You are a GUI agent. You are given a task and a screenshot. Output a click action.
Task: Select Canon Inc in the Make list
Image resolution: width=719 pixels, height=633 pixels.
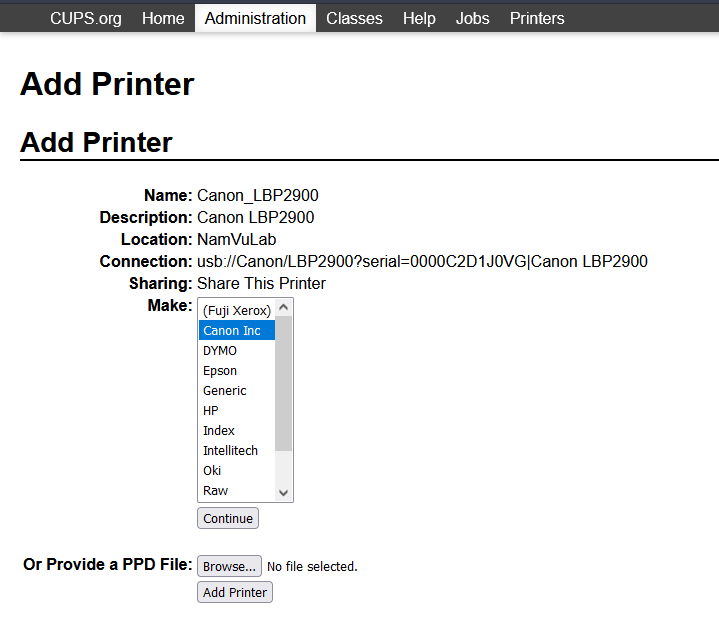coord(237,330)
